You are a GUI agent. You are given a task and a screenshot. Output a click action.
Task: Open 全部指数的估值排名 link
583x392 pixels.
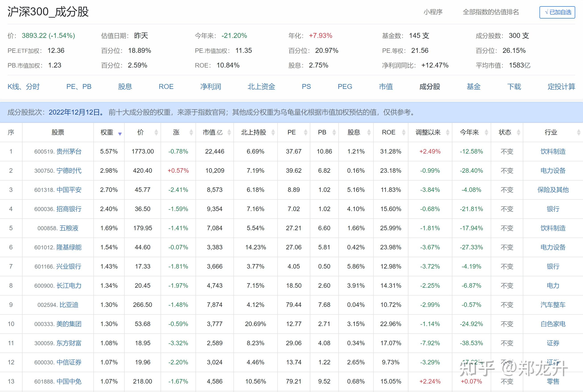(491, 12)
